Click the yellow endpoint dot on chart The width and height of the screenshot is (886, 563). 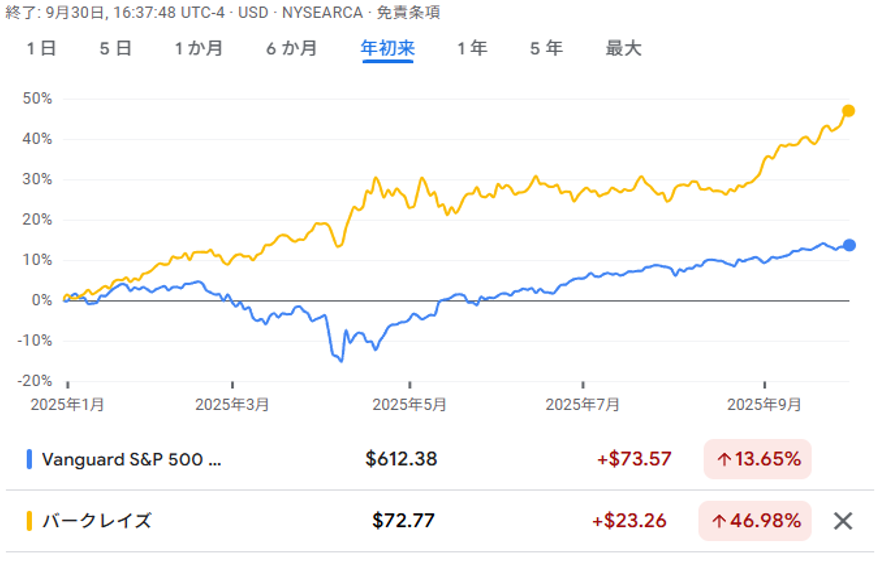[x=849, y=111]
